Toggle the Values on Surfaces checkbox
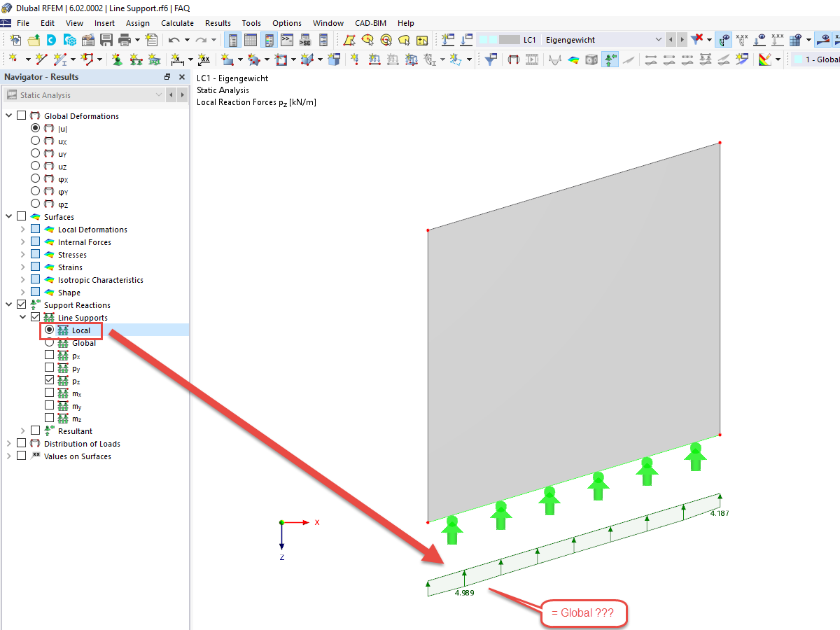The image size is (840, 630). [x=21, y=456]
